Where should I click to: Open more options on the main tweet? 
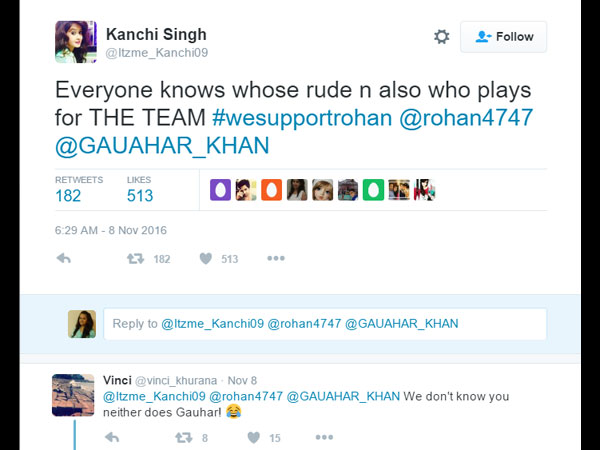(x=276, y=258)
